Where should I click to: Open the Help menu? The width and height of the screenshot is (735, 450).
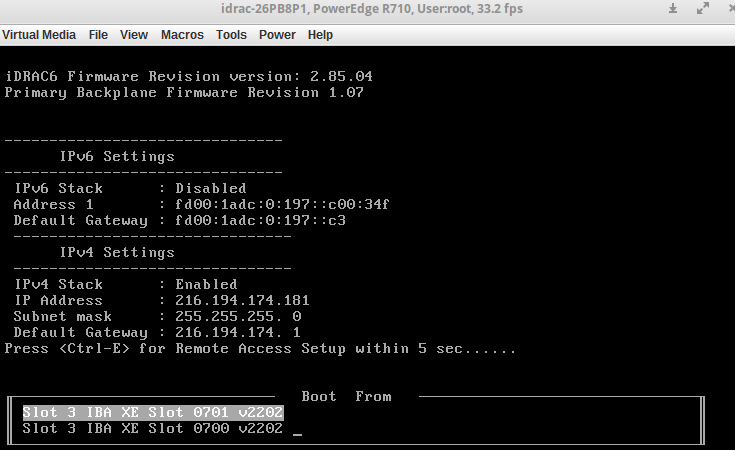(x=320, y=34)
